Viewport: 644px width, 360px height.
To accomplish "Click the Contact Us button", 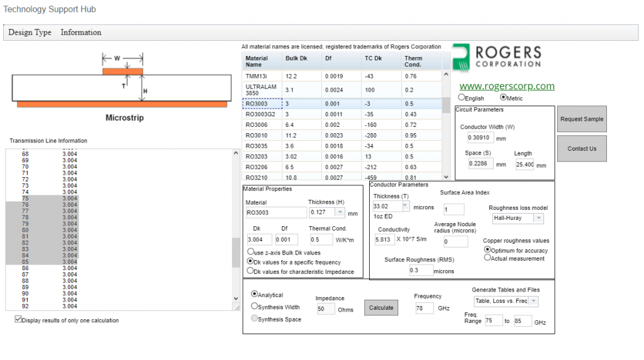I will (582, 149).
